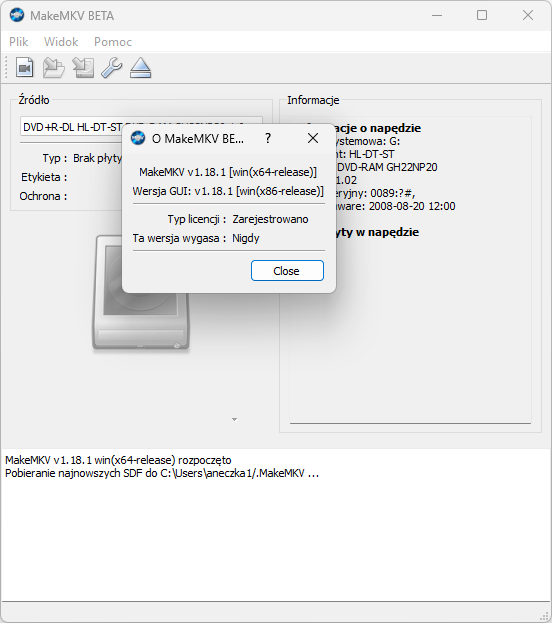The image size is (552, 623).
Task: Minimize the MakeMKV BETA window
Action: pyautogui.click(x=437, y=15)
